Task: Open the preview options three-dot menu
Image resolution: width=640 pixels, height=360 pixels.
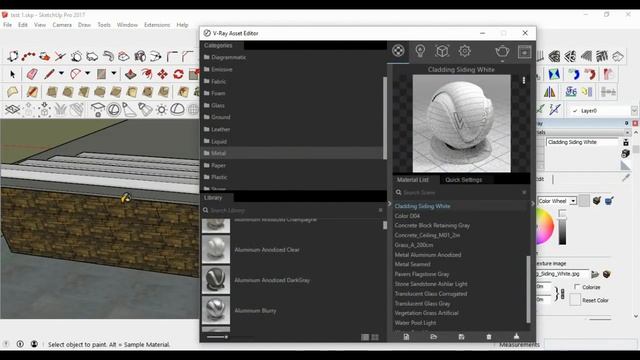Action: [x=524, y=80]
